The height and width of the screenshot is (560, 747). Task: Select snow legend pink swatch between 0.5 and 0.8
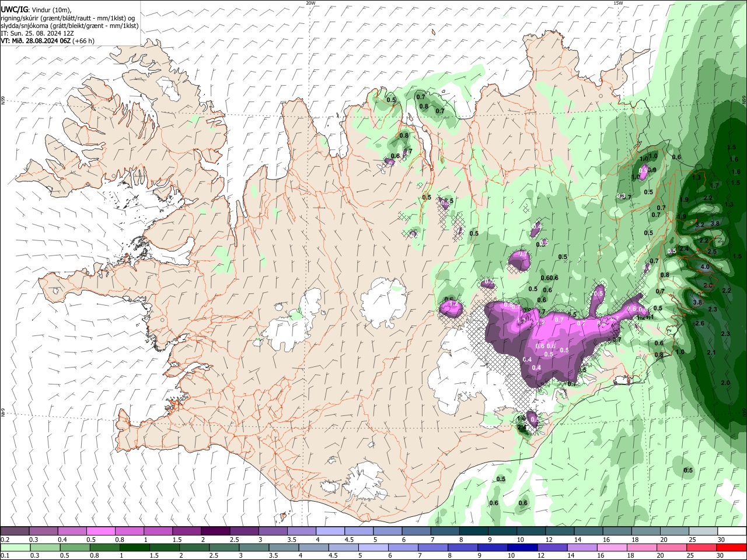click(100, 531)
